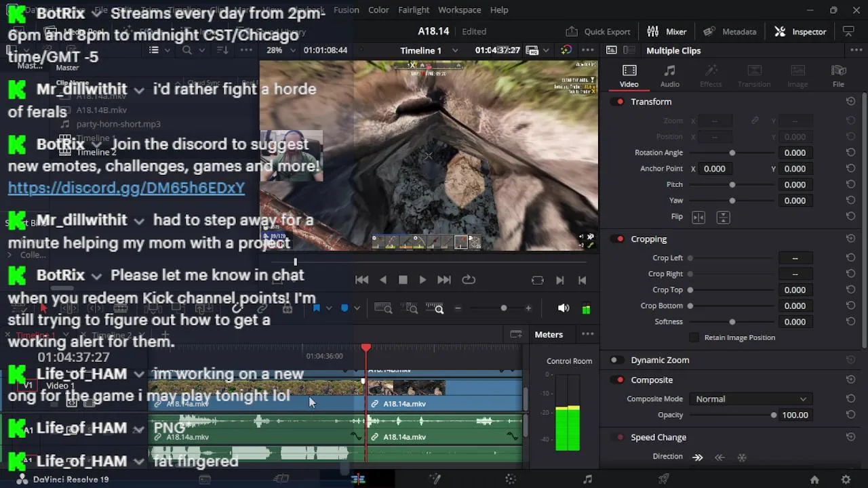
Task: Reset the Anchor Point value
Action: click(x=850, y=169)
